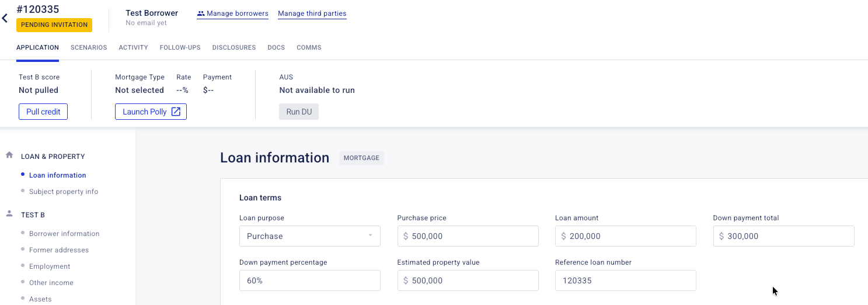
Task: Open the Activity tab
Action: point(133,48)
